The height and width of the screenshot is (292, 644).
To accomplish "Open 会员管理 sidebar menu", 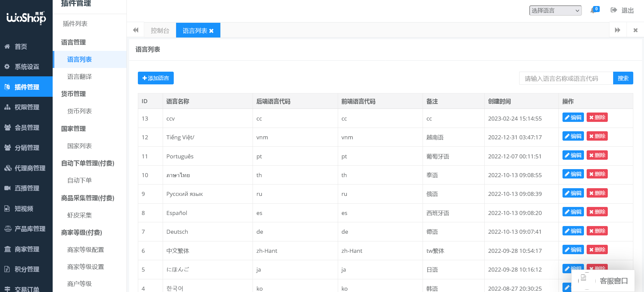I will coord(27,128).
